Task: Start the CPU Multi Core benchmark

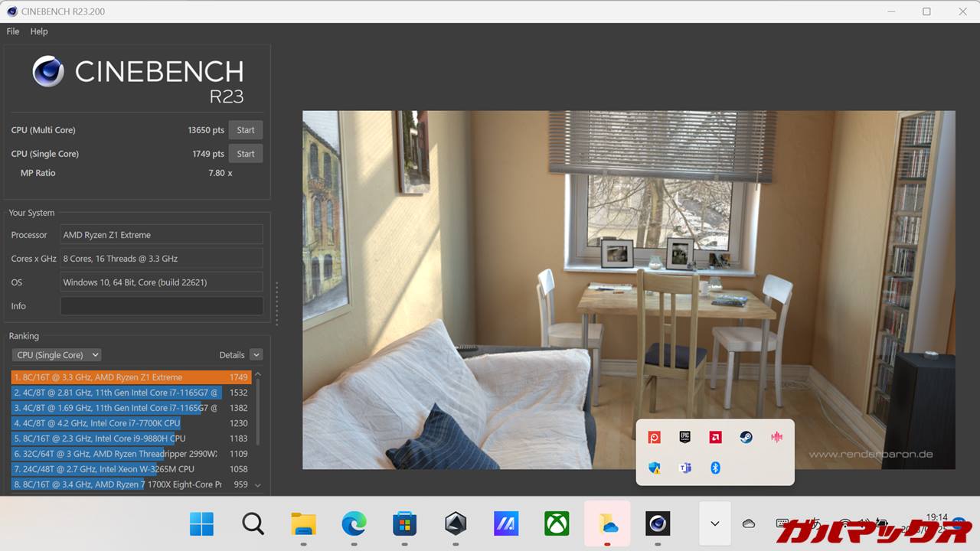Action: pos(245,130)
